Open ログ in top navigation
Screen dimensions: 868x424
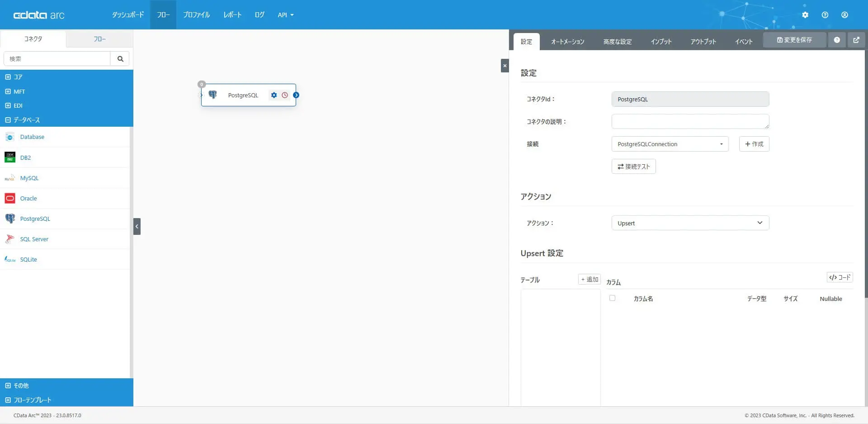tap(259, 15)
